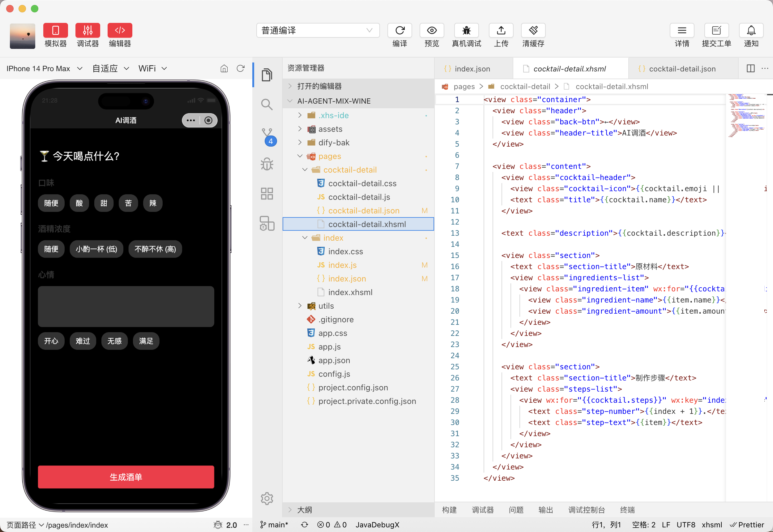The width and height of the screenshot is (773, 532).
Task: Toggle the 编辑器 editor panel button
Action: click(x=120, y=31)
